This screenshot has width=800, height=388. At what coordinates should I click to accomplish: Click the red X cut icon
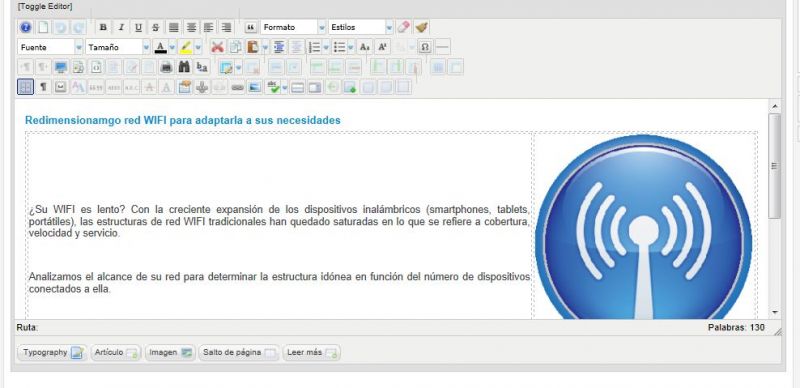coord(217,47)
